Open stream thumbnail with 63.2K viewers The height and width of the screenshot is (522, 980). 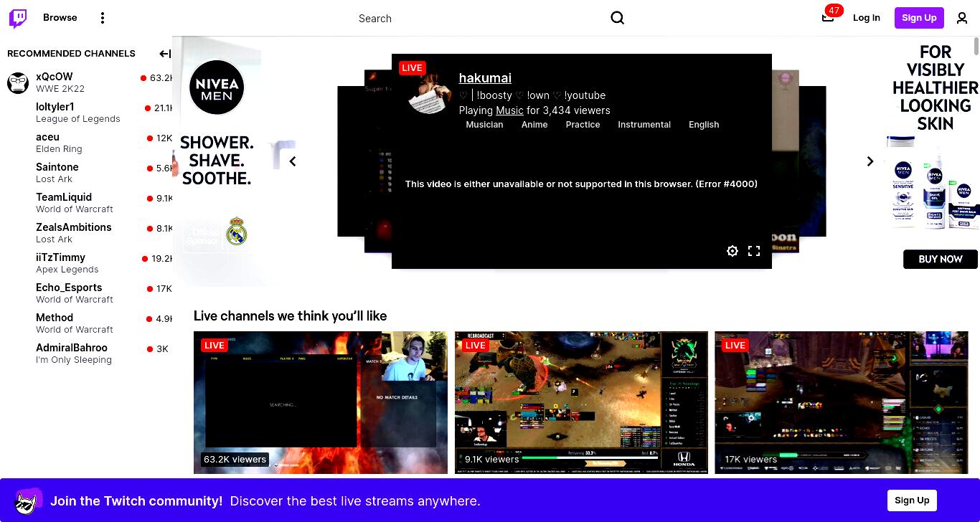[x=321, y=402]
